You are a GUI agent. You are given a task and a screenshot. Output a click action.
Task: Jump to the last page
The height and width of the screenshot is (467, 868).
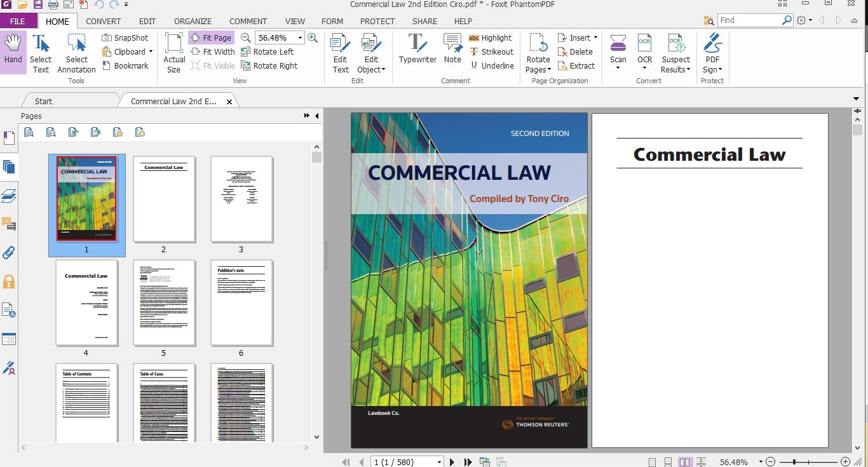tap(468, 462)
